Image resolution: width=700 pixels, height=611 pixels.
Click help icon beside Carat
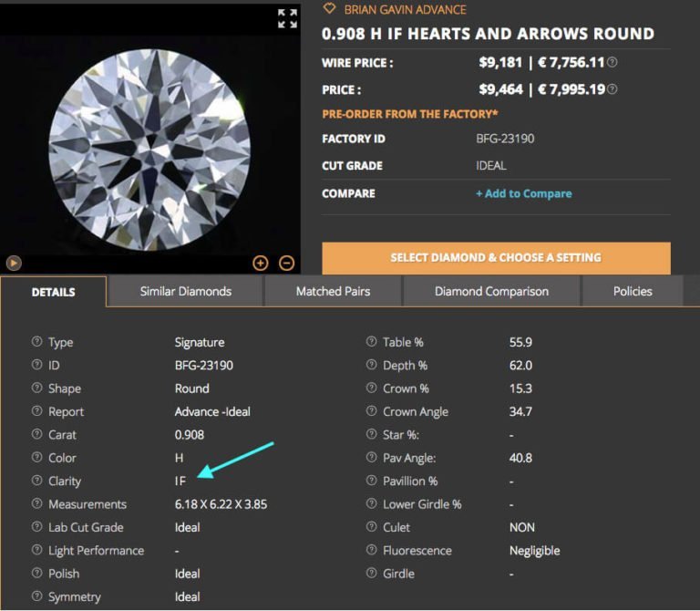coord(37,434)
